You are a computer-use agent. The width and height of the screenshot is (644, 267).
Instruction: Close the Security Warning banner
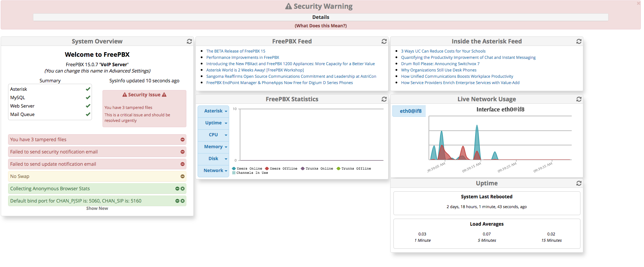(x=638, y=3)
